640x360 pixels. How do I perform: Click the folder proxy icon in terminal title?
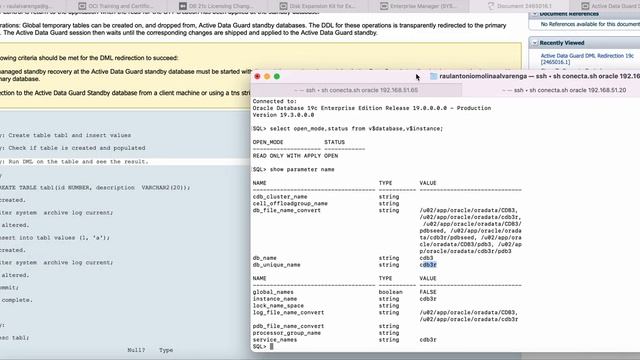(433, 76)
